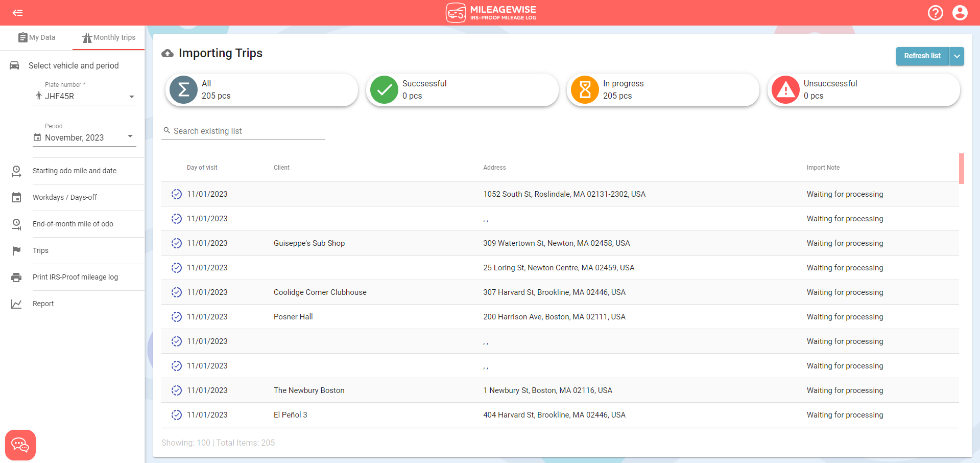Click the table's vertical scrollbar

961,169
